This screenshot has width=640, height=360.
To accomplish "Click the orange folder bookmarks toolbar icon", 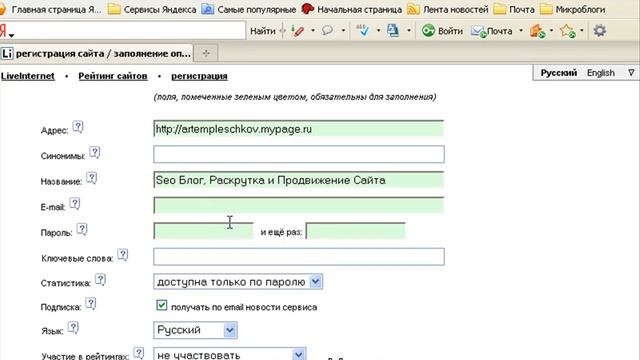I will pyautogui.click(x=537, y=31).
